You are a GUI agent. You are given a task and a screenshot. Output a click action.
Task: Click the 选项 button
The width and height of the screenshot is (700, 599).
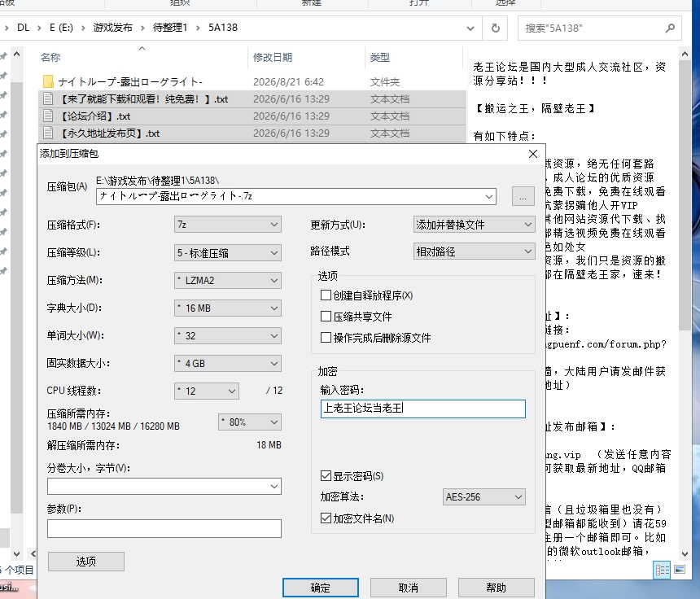pyautogui.click(x=86, y=561)
